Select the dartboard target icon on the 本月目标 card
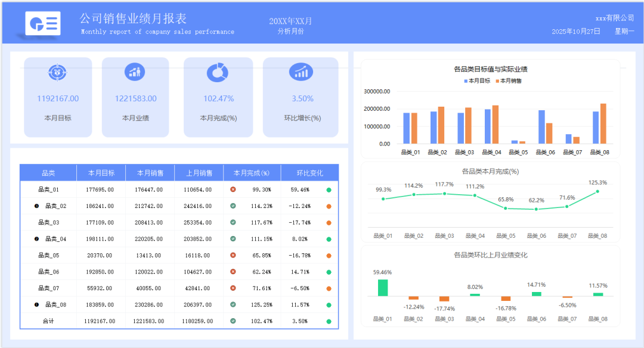The width and height of the screenshot is (644, 348). 58,72
